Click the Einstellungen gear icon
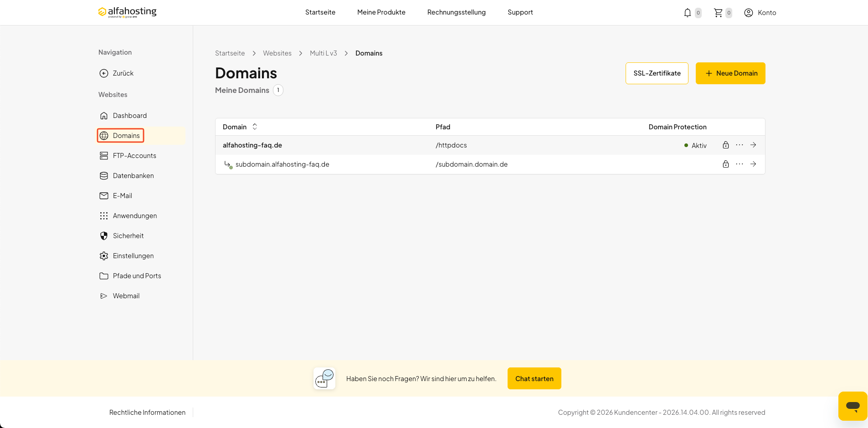 (x=104, y=256)
